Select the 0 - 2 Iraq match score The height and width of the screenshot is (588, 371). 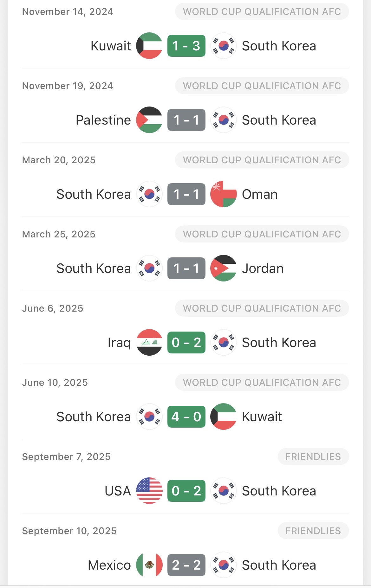tap(186, 343)
